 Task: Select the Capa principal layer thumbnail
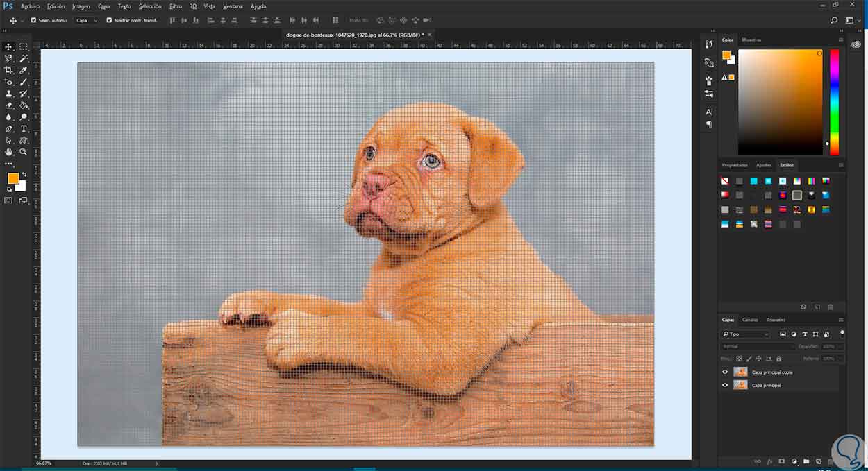740,385
